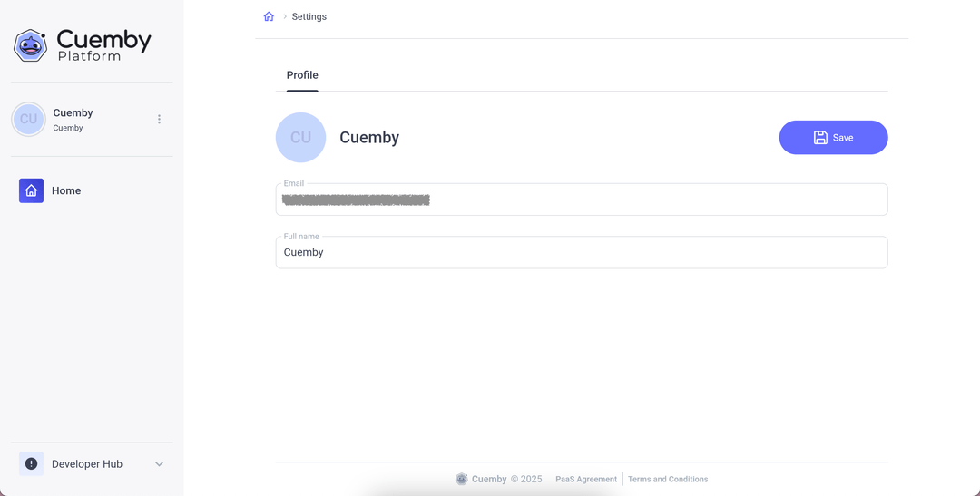The width and height of the screenshot is (980, 496).
Task: Open the Developer Hub section
Action: coord(87,464)
